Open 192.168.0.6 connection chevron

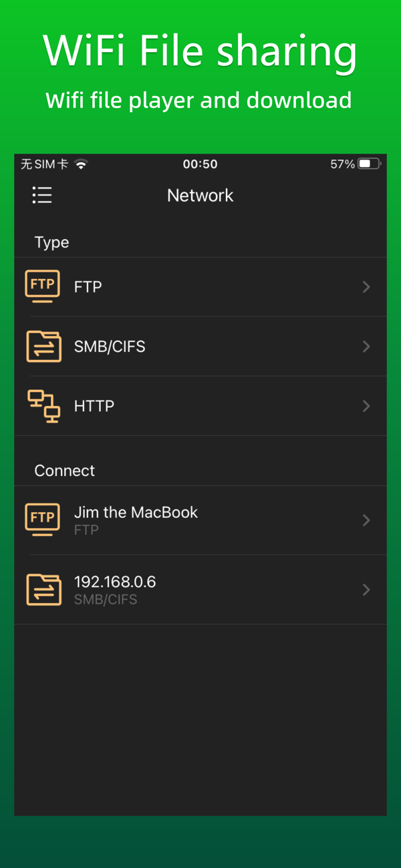coord(366,590)
